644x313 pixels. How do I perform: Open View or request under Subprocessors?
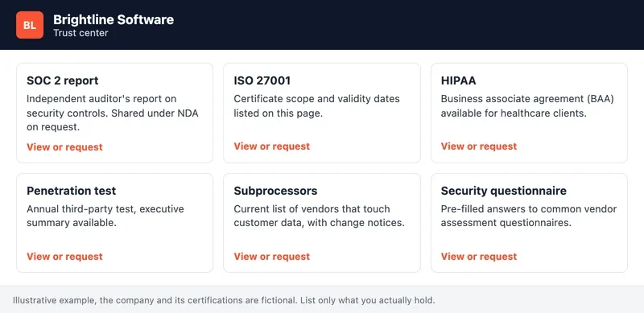click(272, 257)
